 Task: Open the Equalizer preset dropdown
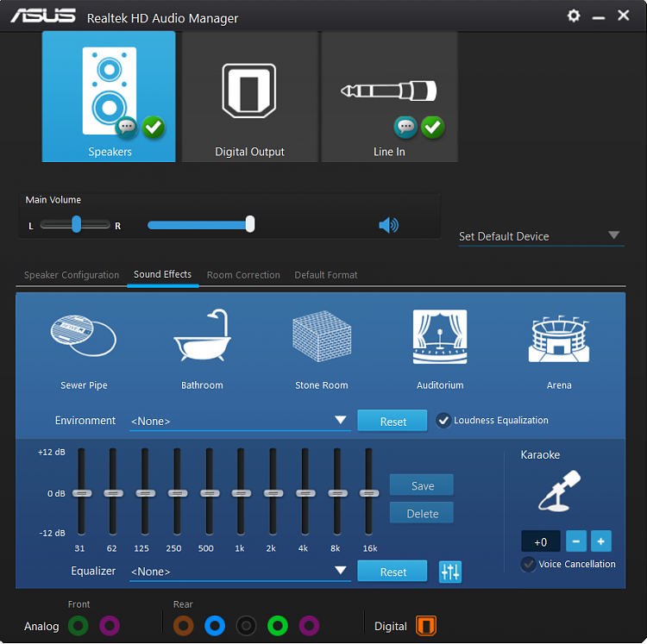point(240,572)
